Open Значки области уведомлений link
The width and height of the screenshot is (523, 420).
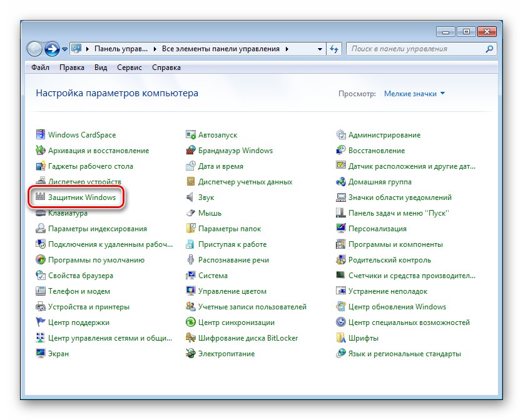[x=400, y=197]
